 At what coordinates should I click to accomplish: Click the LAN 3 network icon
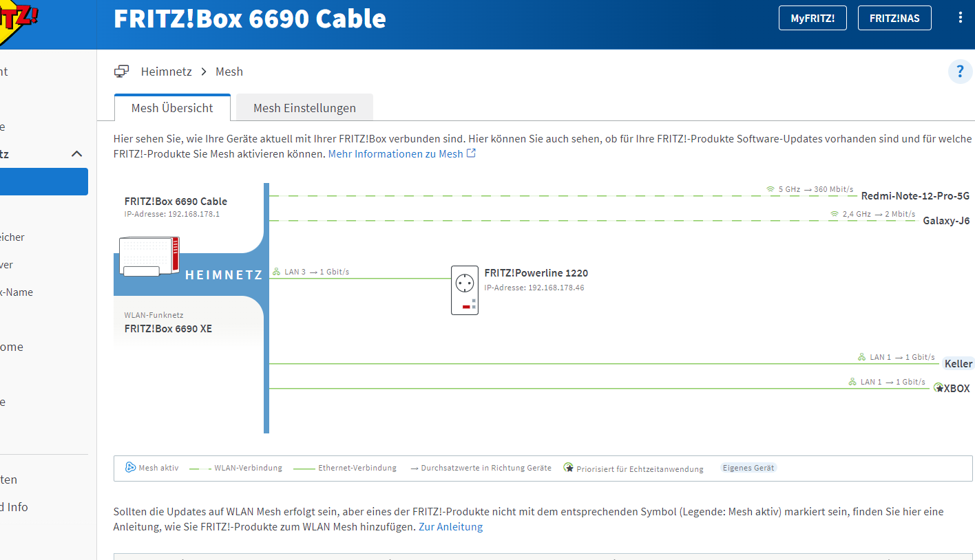pos(276,272)
